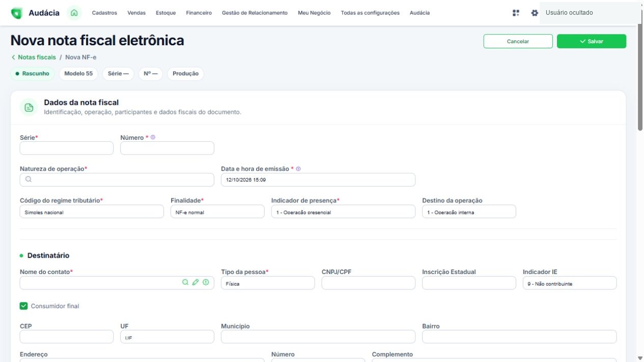644x362 pixels.
Task: Focus the Inscrição Estadual field
Action: [x=469, y=283]
